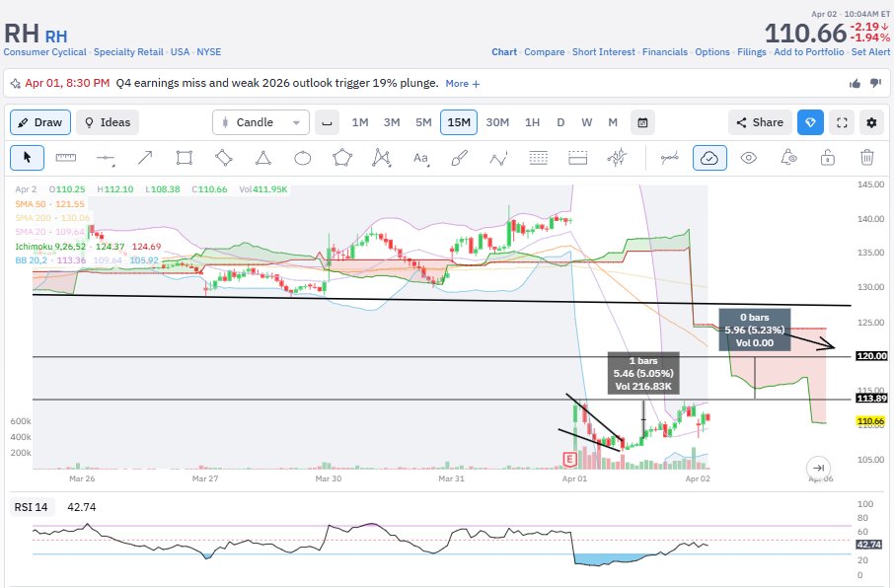Select the cursor pointer tool
This screenshot has height=588, width=894.
pyautogui.click(x=27, y=158)
